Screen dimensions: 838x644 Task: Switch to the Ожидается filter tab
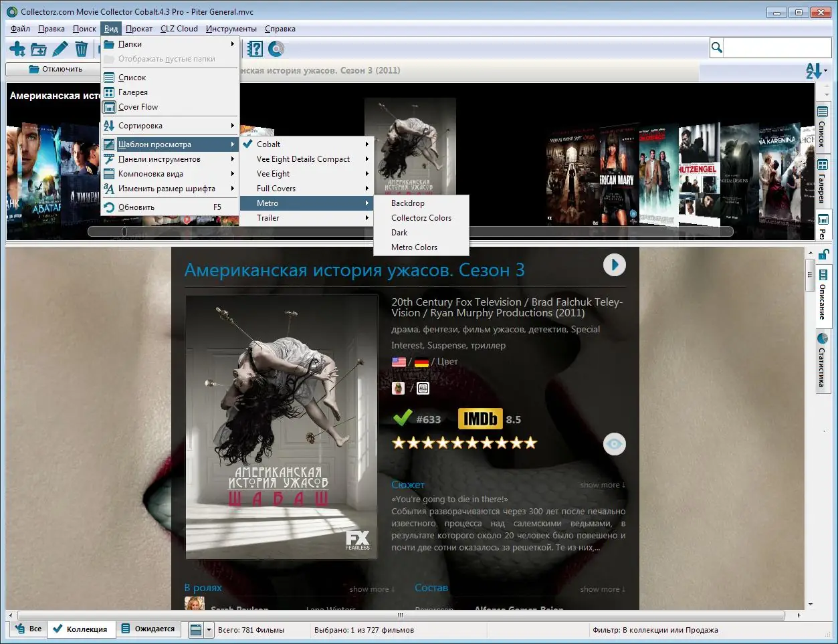(148, 629)
